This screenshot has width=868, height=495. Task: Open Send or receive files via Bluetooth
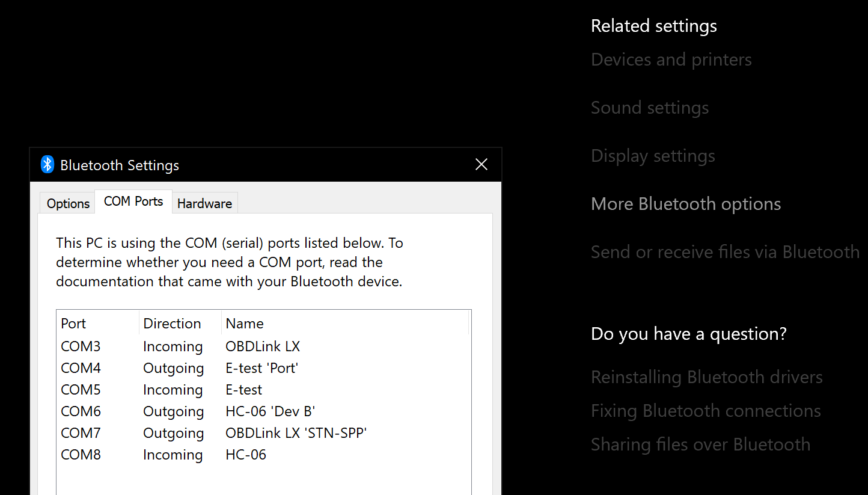[725, 252]
